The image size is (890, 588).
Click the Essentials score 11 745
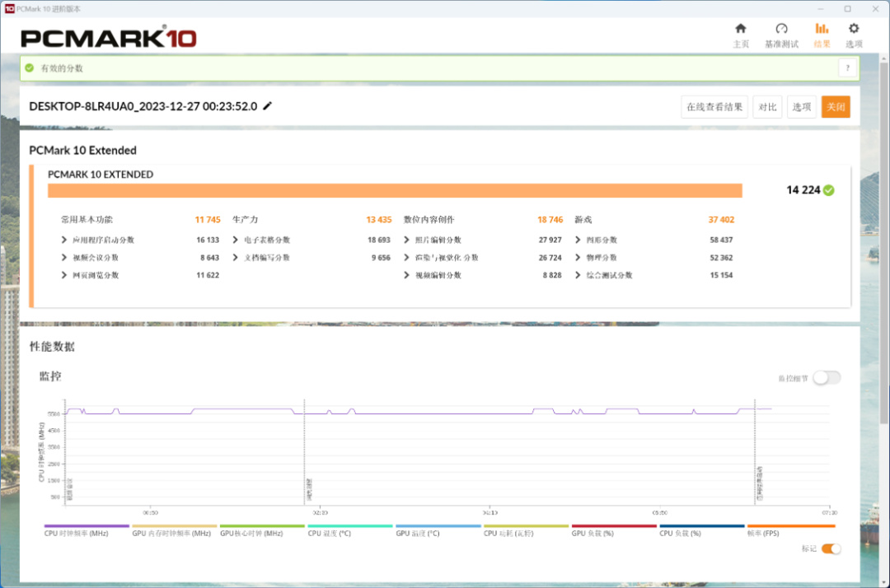pyautogui.click(x=208, y=219)
